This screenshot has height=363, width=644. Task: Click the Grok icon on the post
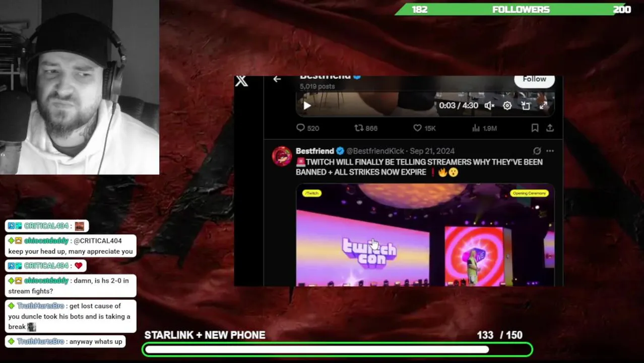click(x=537, y=151)
